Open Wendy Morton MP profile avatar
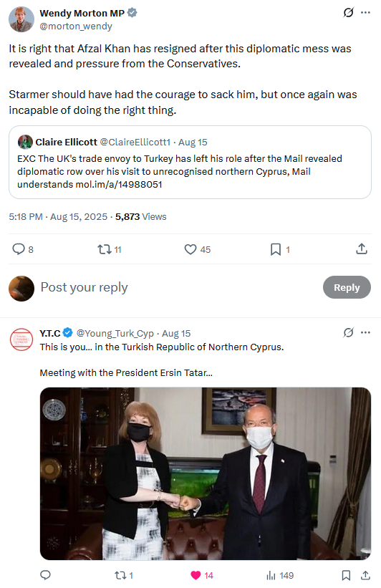The image size is (381, 588). [x=21, y=19]
